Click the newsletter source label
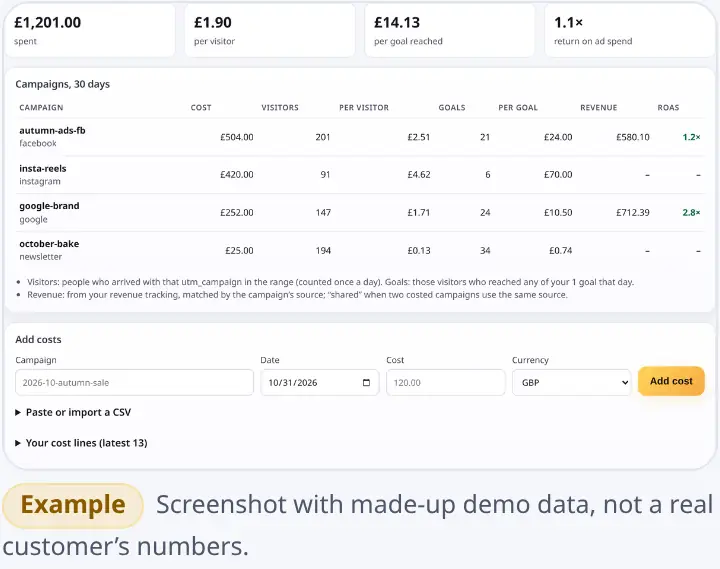 click(40, 257)
